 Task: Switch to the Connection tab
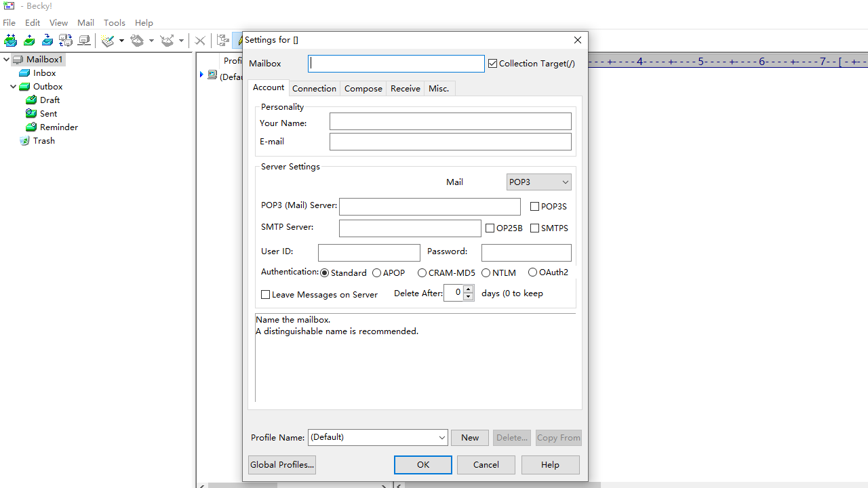314,88
